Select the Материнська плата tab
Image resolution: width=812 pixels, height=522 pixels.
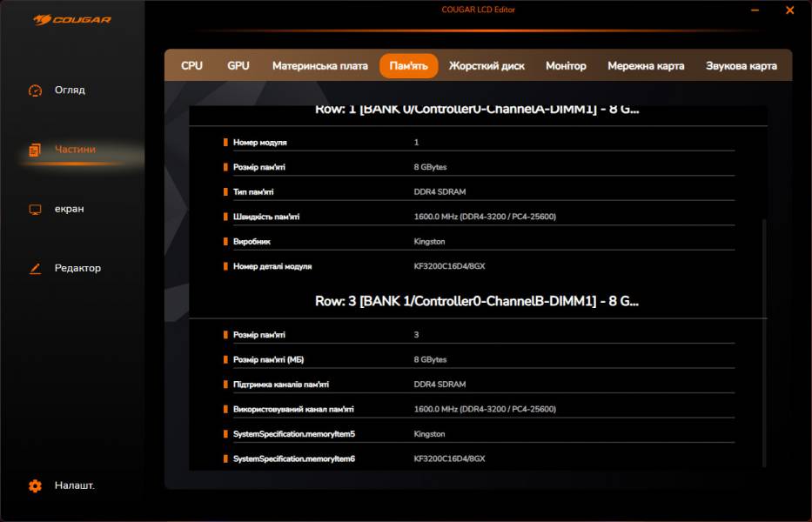pyautogui.click(x=319, y=66)
